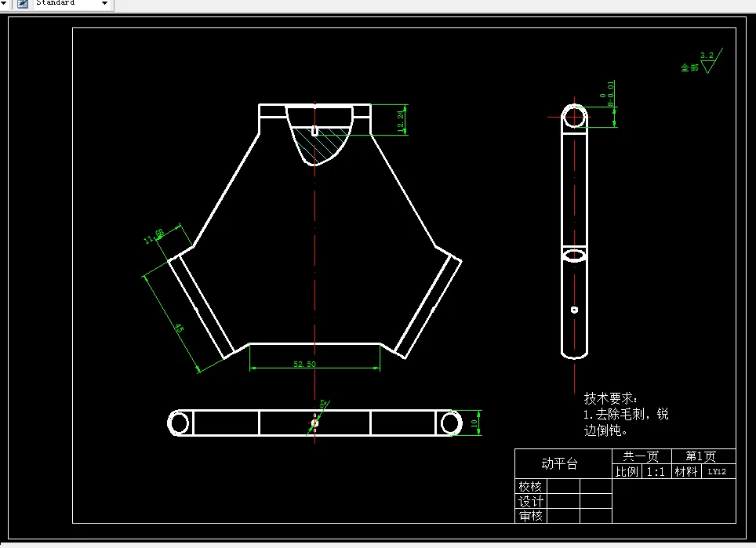Select the 校核 cell in the title block
This screenshot has width=756, height=548.
point(531,487)
